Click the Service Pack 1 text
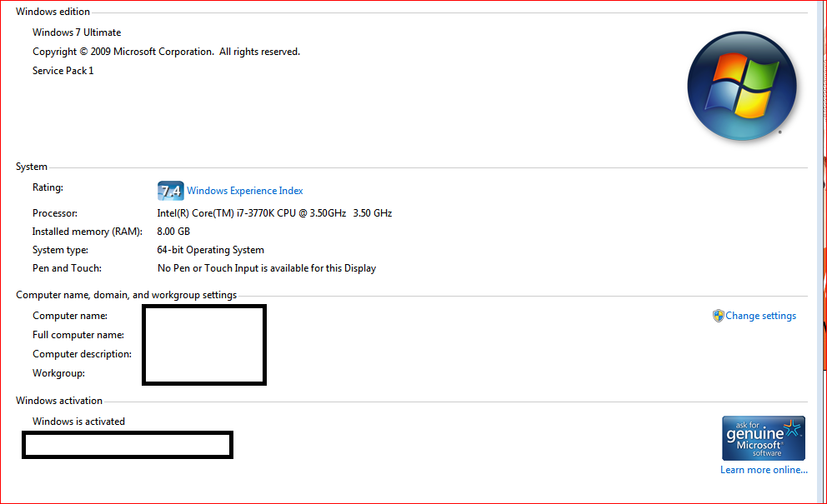The height and width of the screenshot is (504, 827). point(63,71)
